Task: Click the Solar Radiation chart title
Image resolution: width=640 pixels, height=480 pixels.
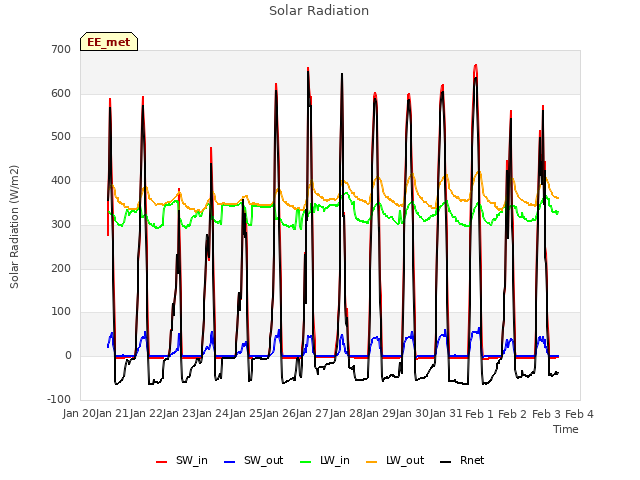Action: 319,11
